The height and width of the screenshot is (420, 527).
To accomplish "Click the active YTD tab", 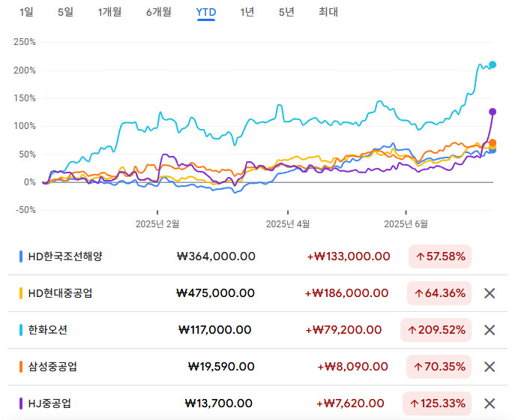I will (x=205, y=12).
